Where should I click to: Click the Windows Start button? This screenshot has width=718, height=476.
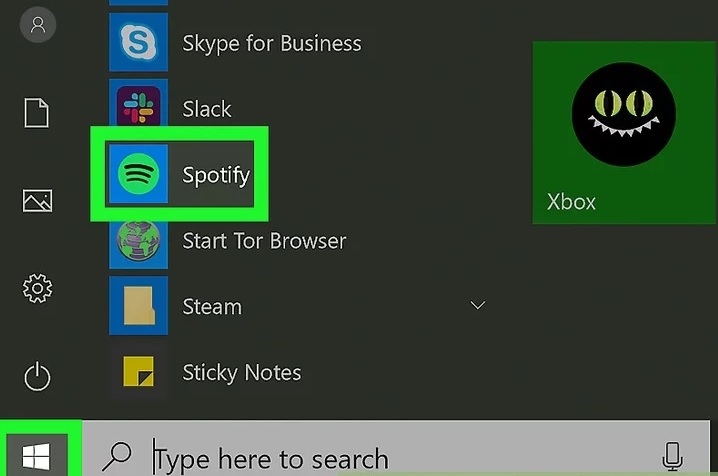point(36,456)
